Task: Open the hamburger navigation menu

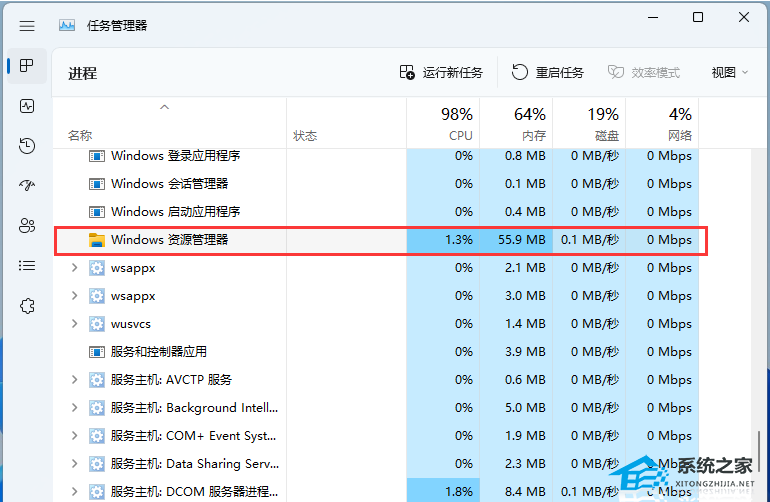Action: click(27, 26)
